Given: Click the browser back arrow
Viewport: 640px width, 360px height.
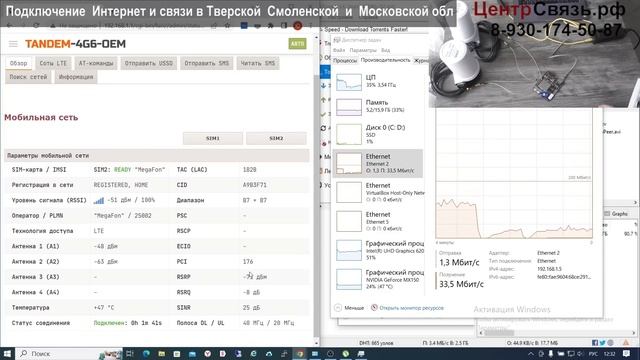Looking at the screenshot, I should point(9,26).
